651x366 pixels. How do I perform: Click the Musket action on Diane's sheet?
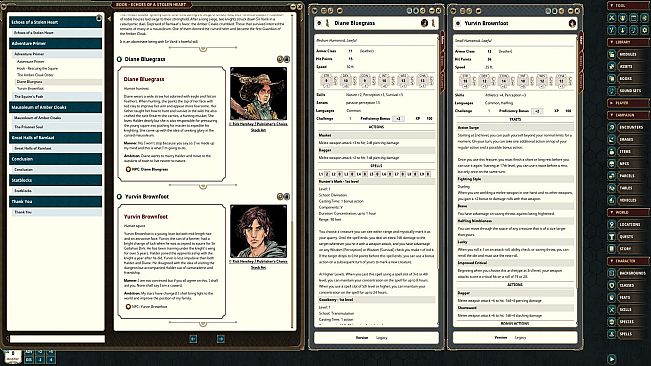tap(376, 135)
